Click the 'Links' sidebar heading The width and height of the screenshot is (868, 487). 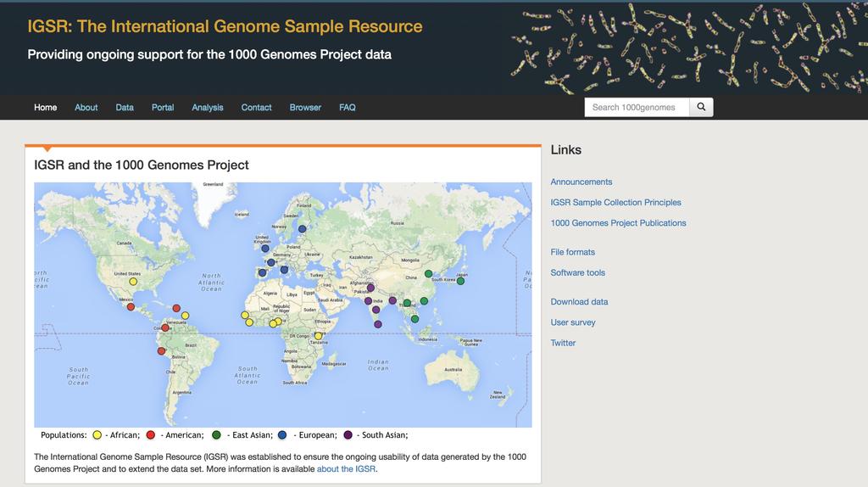pos(565,149)
